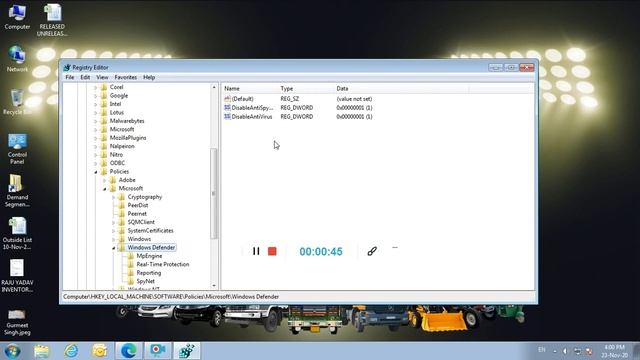Select the Network desktop icon
This screenshot has height=360, width=640.
pos(17,59)
